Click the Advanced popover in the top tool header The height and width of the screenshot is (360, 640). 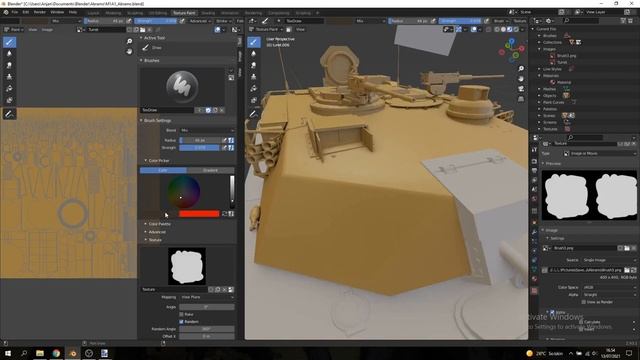pyautogui.click(x=200, y=21)
